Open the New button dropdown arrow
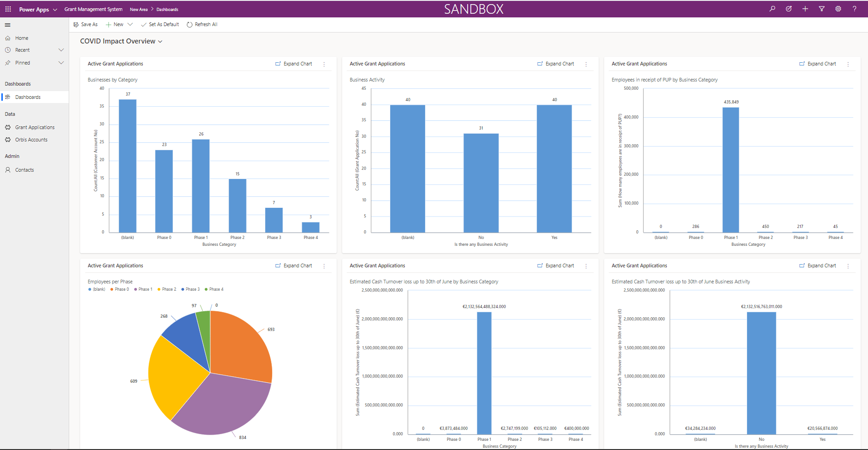This screenshot has height=450, width=868. (x=131, y=24)
